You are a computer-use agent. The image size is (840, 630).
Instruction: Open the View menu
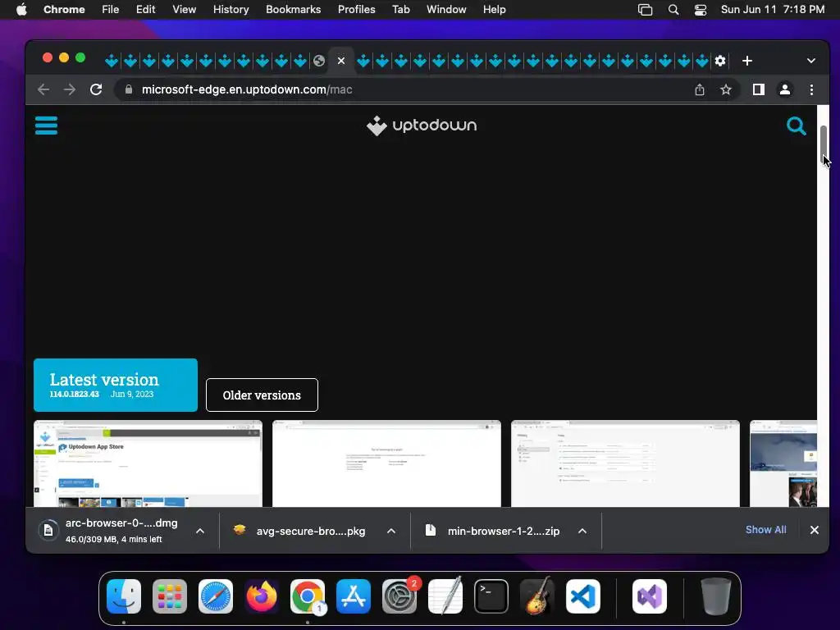tap(184, 9)
